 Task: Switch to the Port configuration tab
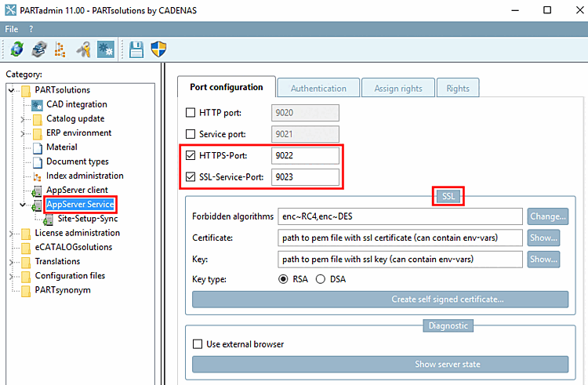(x=227, y=87)
